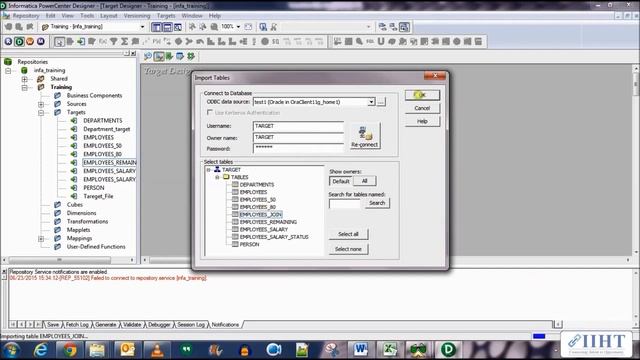Toggle Show owners to All
640x360 pixels.
click(364, 181)
